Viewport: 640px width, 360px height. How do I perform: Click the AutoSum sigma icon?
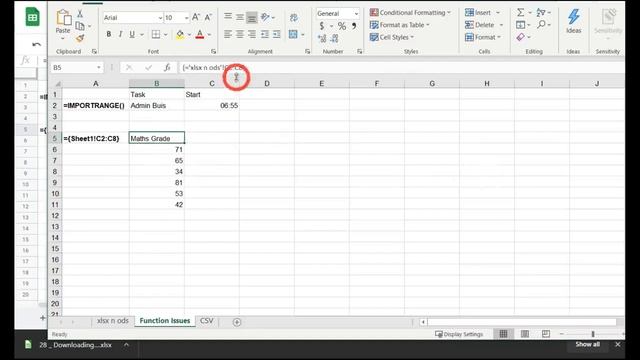point(520,13)
